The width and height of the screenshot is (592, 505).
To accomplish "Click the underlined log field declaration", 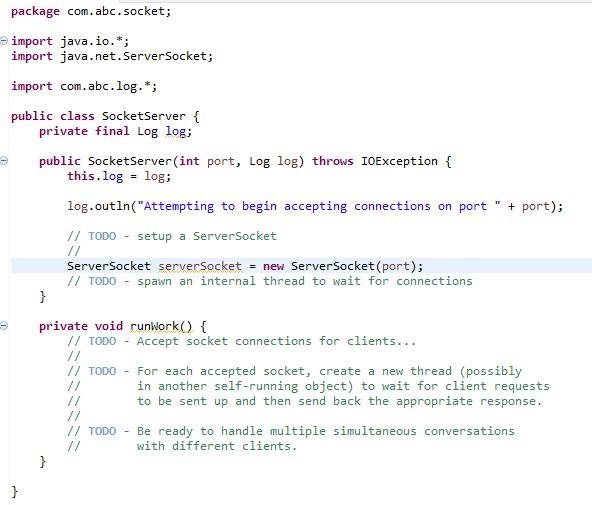I will coord(176,131).
